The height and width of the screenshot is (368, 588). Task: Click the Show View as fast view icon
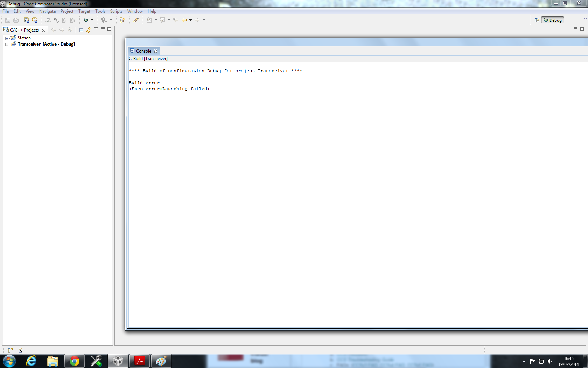(10, 350)
